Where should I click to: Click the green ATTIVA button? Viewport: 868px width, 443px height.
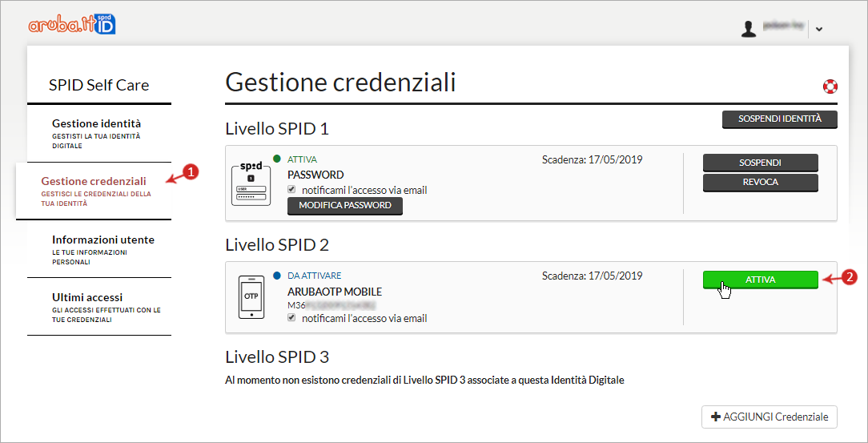[x=760, y=279]
